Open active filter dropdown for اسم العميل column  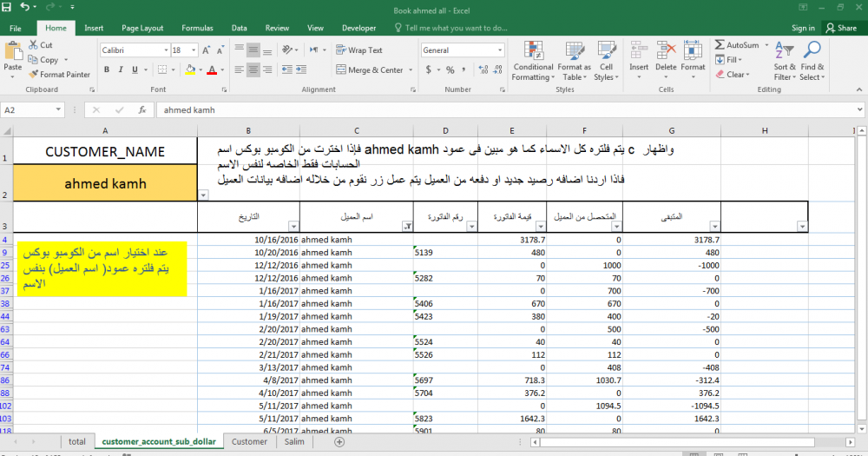point(407,226)
